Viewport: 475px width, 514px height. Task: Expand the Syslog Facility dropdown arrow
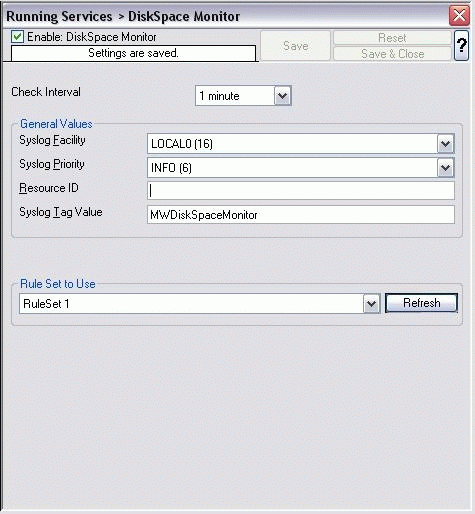click(x=445, y=144)
